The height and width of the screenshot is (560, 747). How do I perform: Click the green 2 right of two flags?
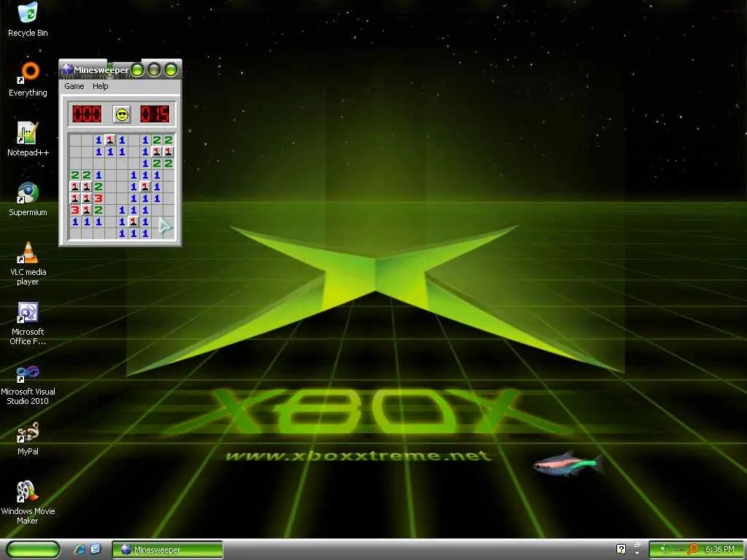point(98,187)
